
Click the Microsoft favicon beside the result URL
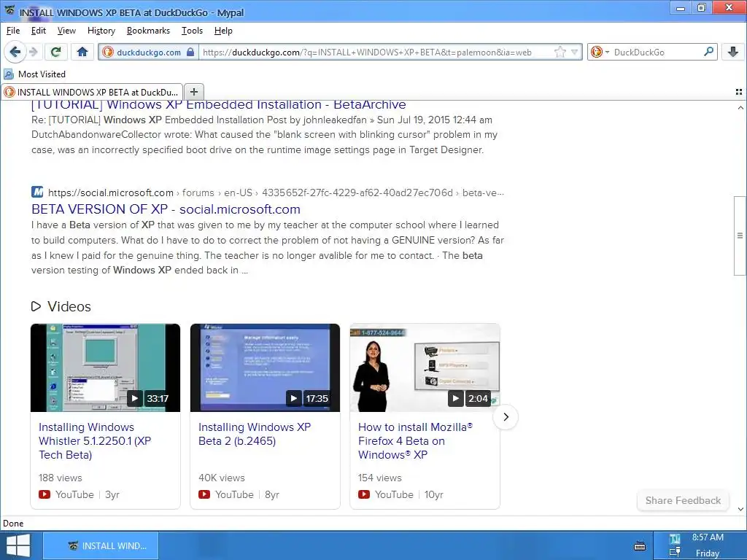pos(37,192)
